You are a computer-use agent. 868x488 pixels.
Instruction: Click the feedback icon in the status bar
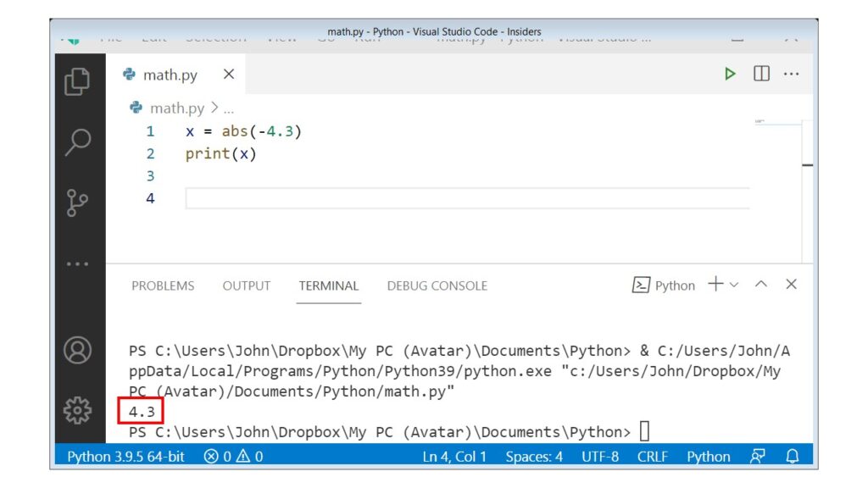click(x=757, y=457)
